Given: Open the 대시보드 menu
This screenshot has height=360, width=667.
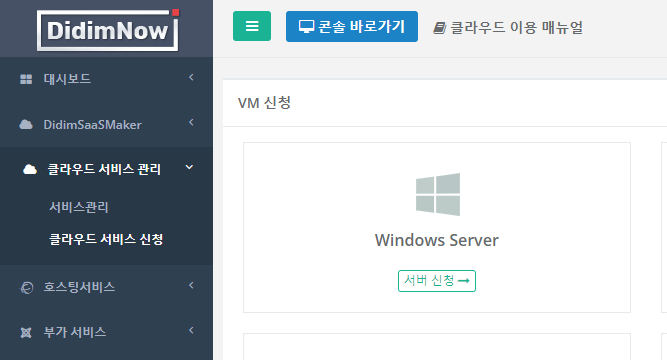Looking at the screenshot, I should tap(106, 79).
